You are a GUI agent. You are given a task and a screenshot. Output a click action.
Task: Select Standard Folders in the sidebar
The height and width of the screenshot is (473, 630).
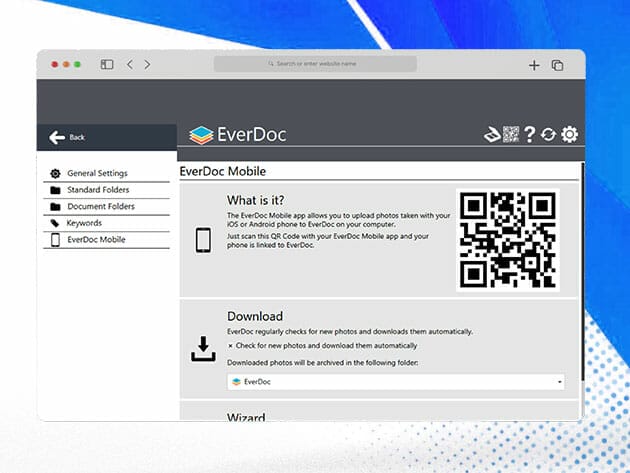point(100,190)
